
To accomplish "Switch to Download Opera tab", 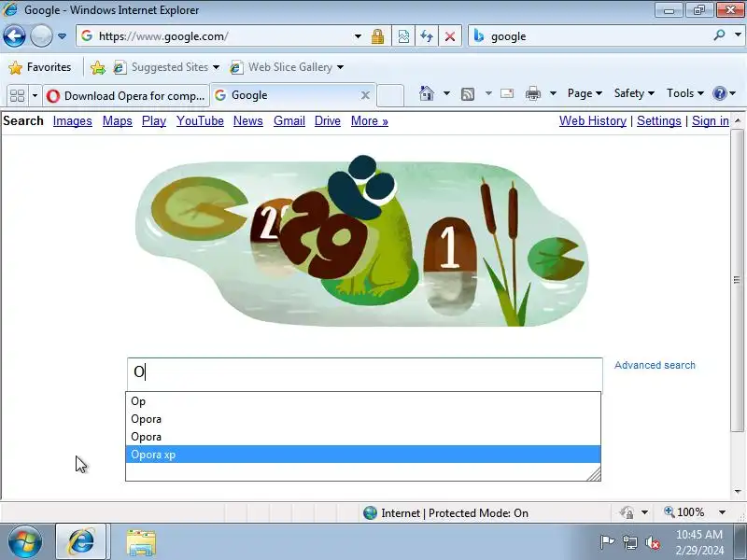I will [126, 96].
